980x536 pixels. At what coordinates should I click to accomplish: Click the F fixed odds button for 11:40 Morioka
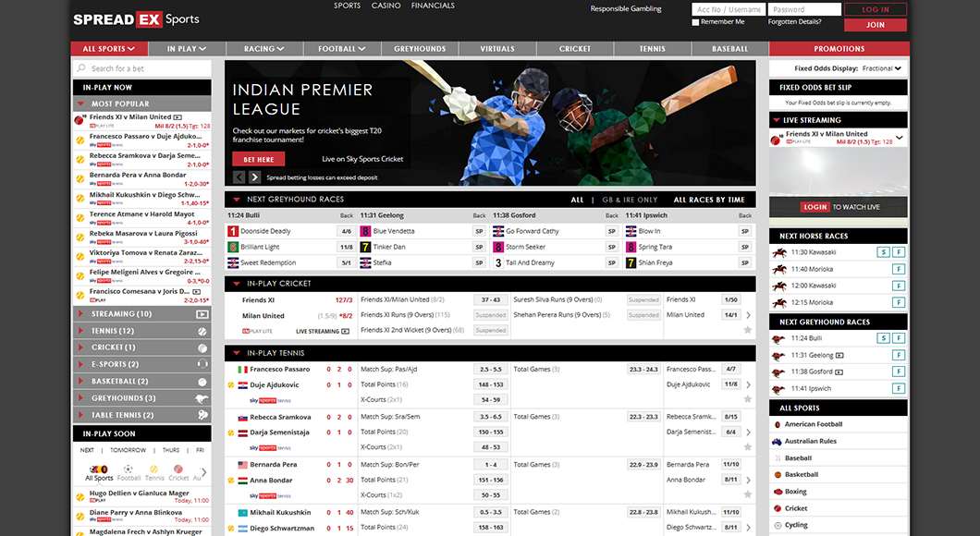[x=898, y=269]
